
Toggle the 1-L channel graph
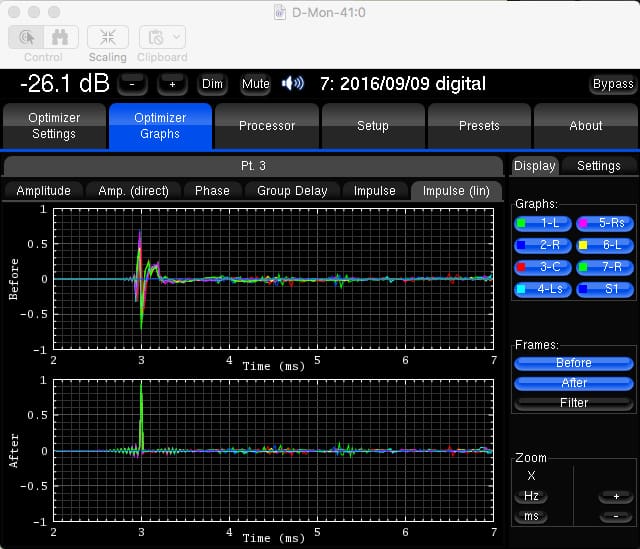542,223
